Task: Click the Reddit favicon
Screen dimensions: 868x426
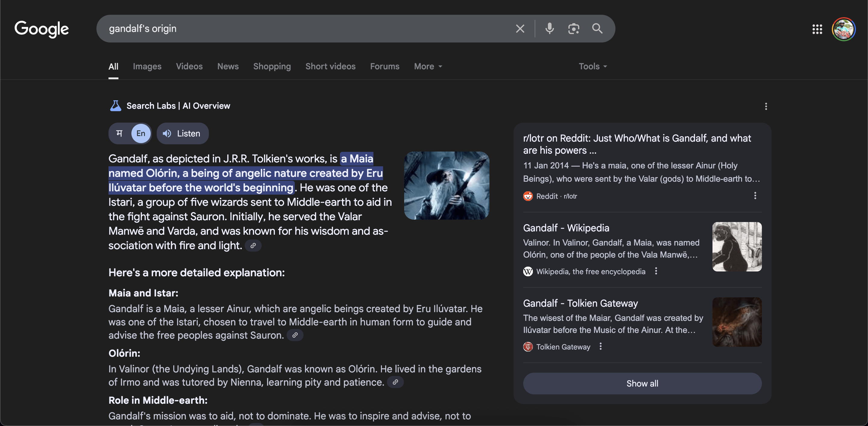Action: click(x=528, y=196)
